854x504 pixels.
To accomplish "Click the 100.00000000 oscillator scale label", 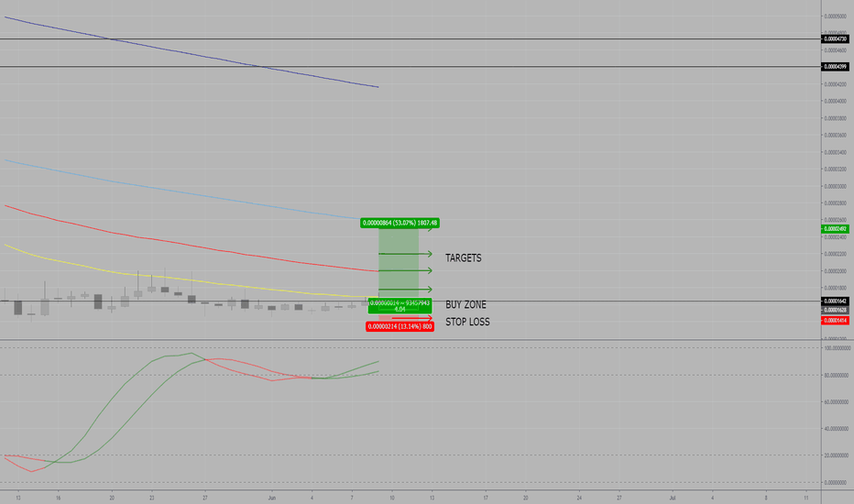I will tap(838, 347).
